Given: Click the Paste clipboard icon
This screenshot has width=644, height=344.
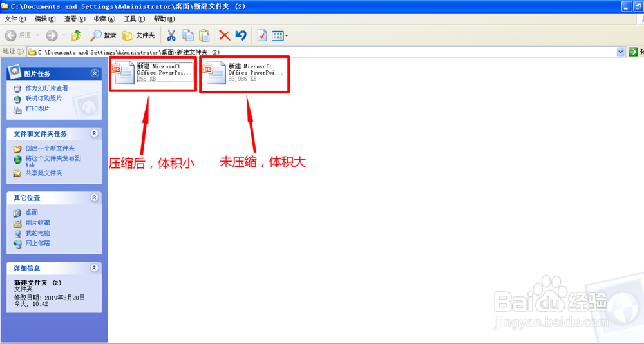Looking at the screenshot, I should coord(204,35).
